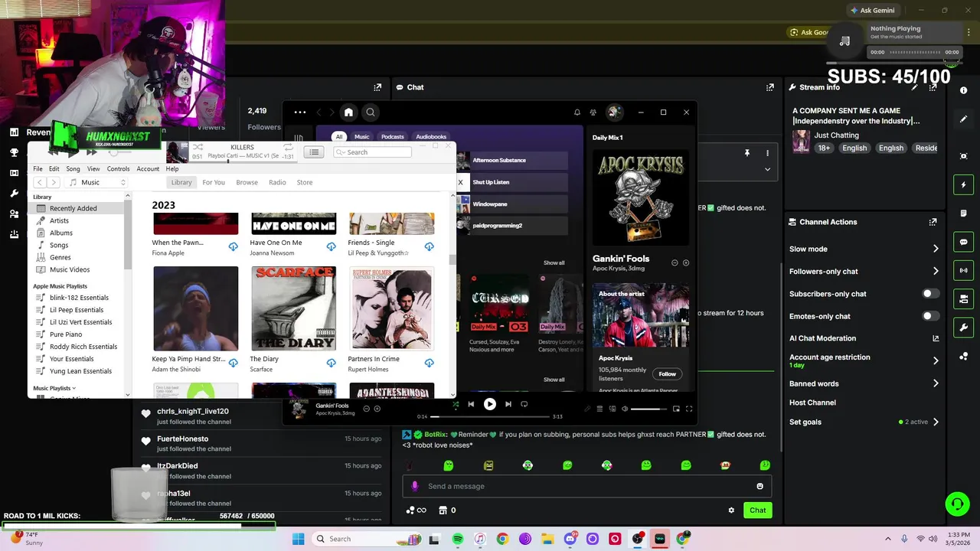Select Spotify Podcasts filter chip
This screenshot has height=551, width=980.
tap(393, 137)
